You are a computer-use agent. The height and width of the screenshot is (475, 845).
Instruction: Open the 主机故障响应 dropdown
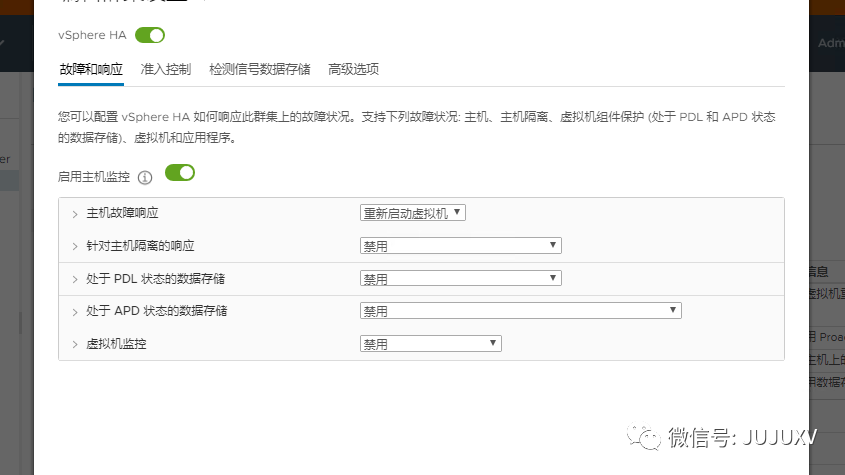pos(413,213)
